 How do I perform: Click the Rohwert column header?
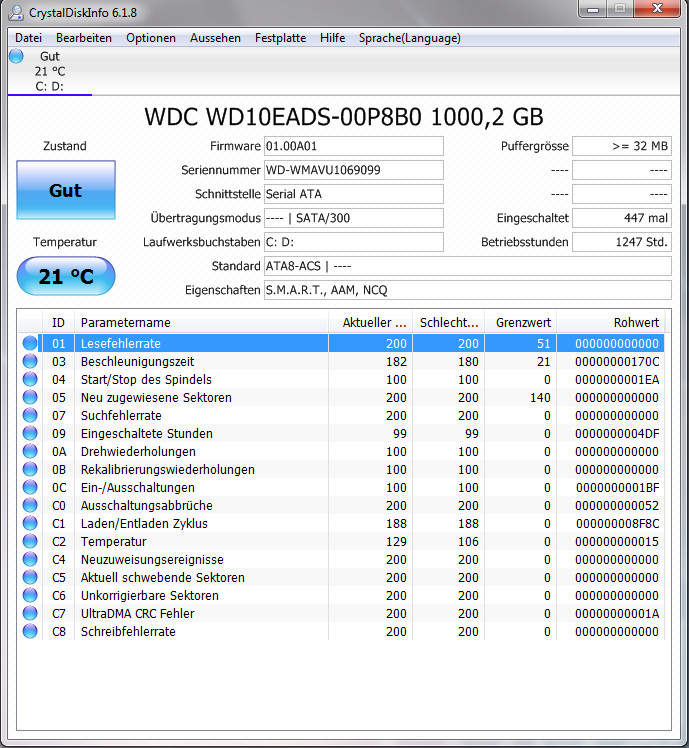[x=610, y=322]
